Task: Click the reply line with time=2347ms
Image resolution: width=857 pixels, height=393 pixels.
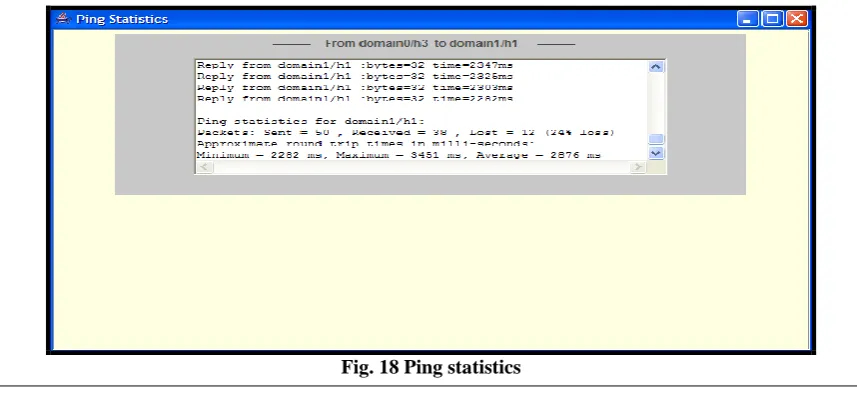Action: pyautogui.click(x=355, y=65)
